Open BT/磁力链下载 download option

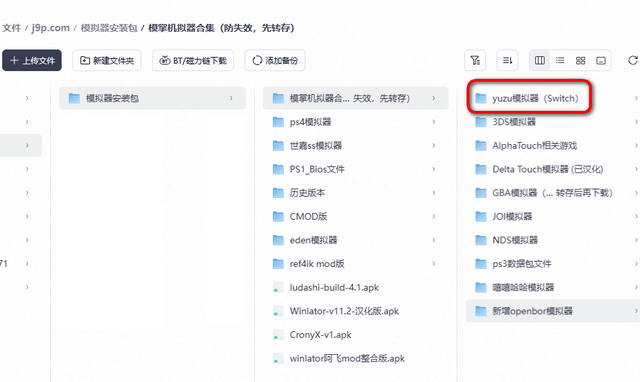(193, 60)
